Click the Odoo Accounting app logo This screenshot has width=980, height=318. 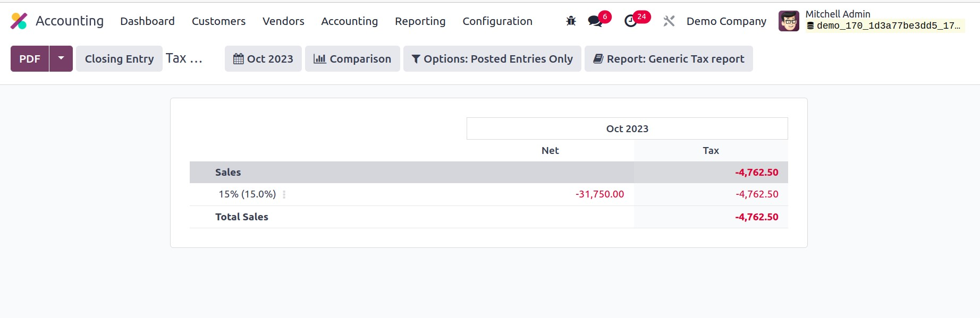[19, 21]
